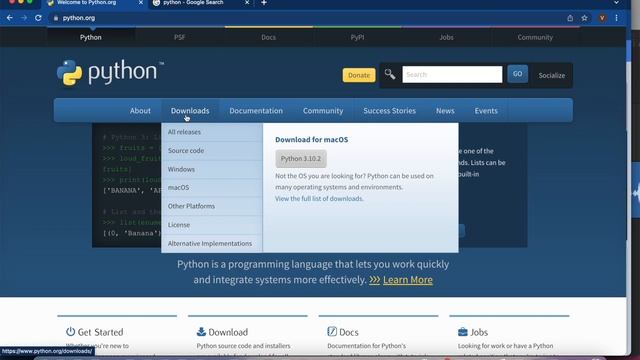The width and height of the screenshot is (640, 360).
Task: Open the Get Started heading
Action: tap(100, 332)
